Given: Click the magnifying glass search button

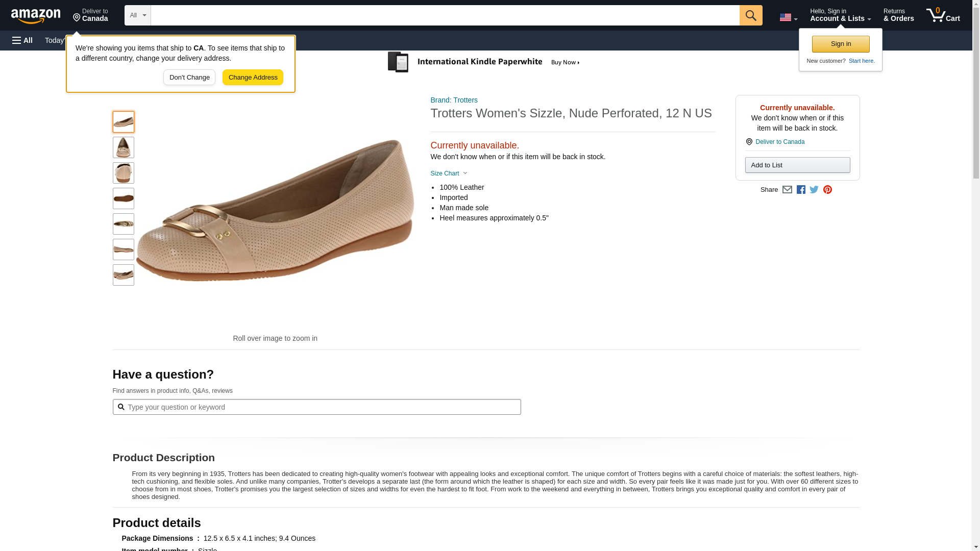Looking at the screenshot, I should pyautogui.click(x=750, y=15).
